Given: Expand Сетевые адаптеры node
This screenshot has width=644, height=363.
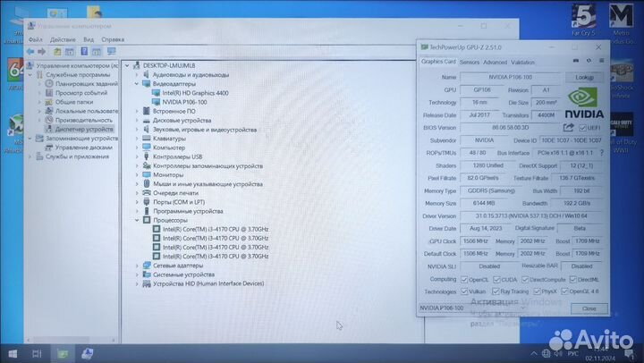Looking at the screenshot, I should pos(137,266).
